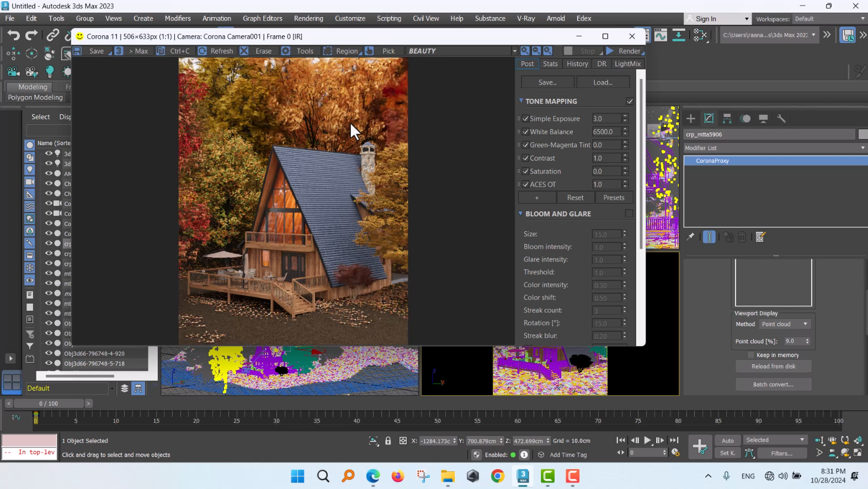Click the Selection Lock toggle padlock icon

click(x=388, y=440)
